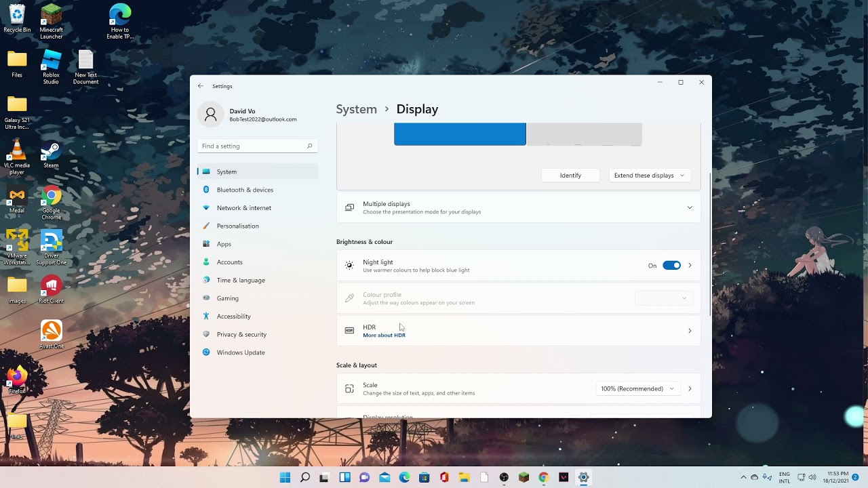The height and width of the screenshot is (488, 868).
Task: Open Time & language settings
Action: point(257,280)
